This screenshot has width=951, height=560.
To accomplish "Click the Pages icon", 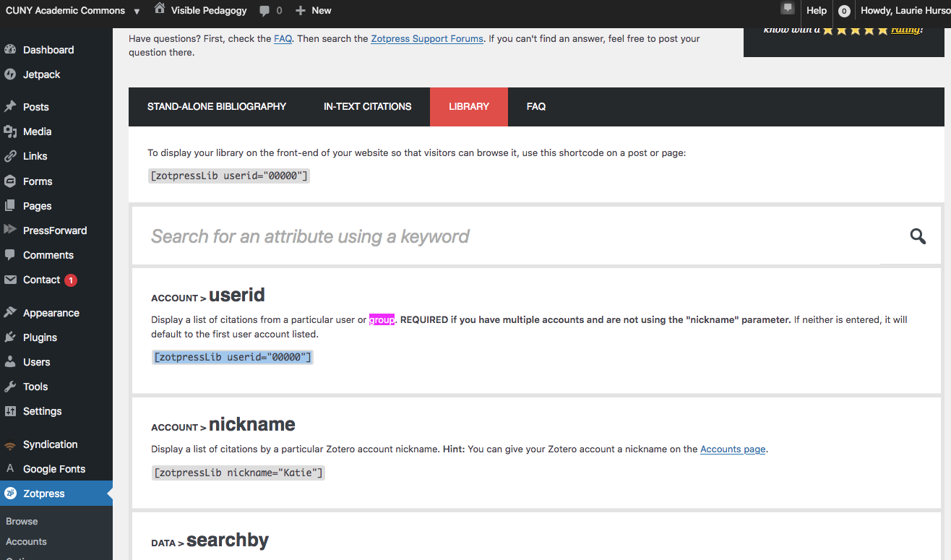I will pyautogui.click(x=10, y=206).
